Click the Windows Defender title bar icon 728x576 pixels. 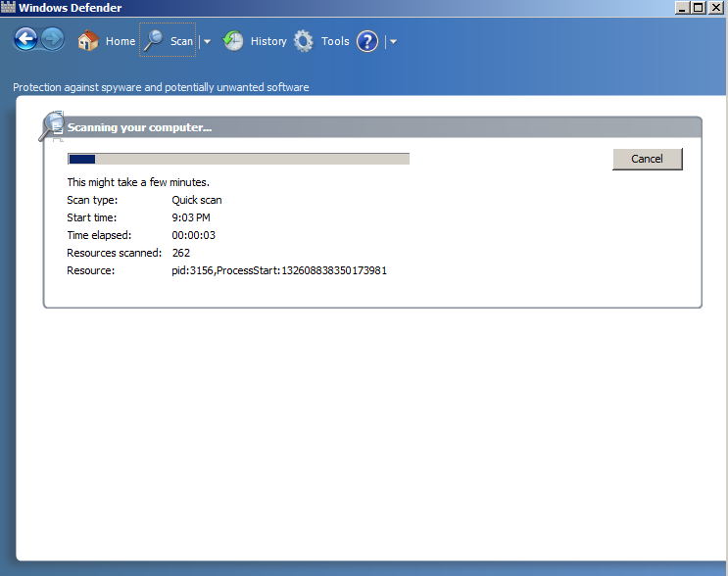tap(9, 8)
